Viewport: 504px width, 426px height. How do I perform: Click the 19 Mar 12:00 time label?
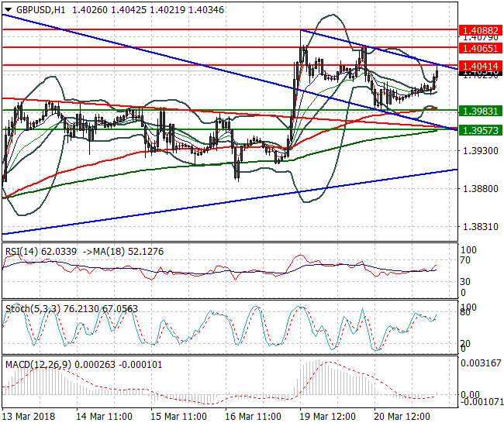327,417
